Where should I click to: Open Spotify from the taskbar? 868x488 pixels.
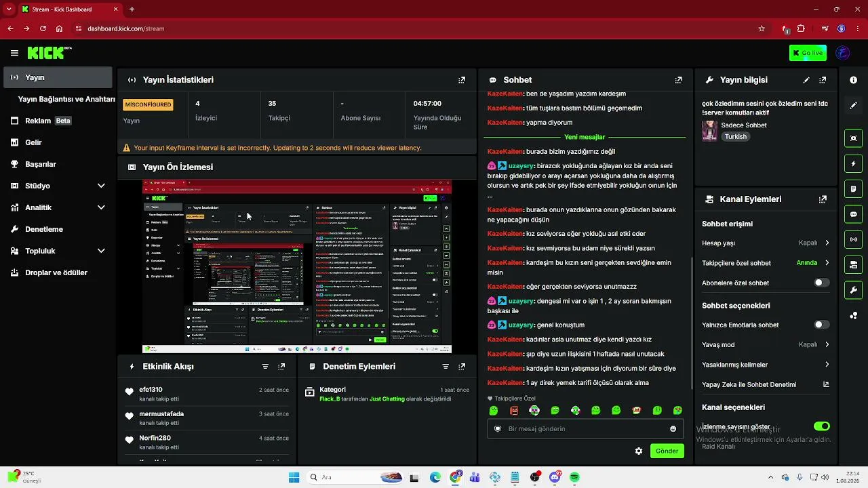[x=574, y=477]
